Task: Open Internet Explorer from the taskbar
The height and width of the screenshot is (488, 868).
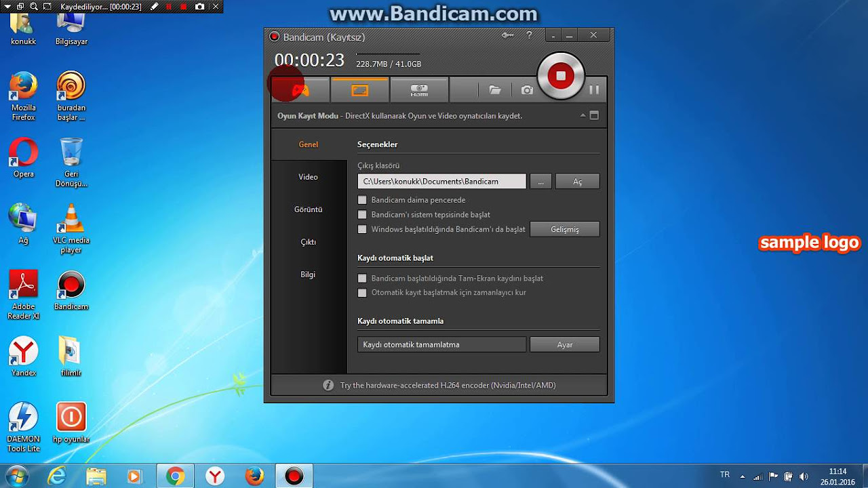Action: pos(57,476)
